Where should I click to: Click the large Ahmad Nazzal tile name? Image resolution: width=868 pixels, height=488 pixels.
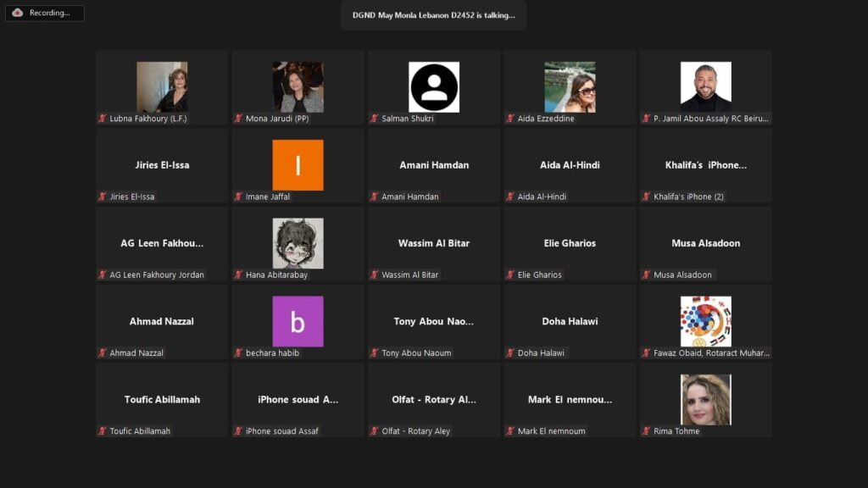(162, 321)
